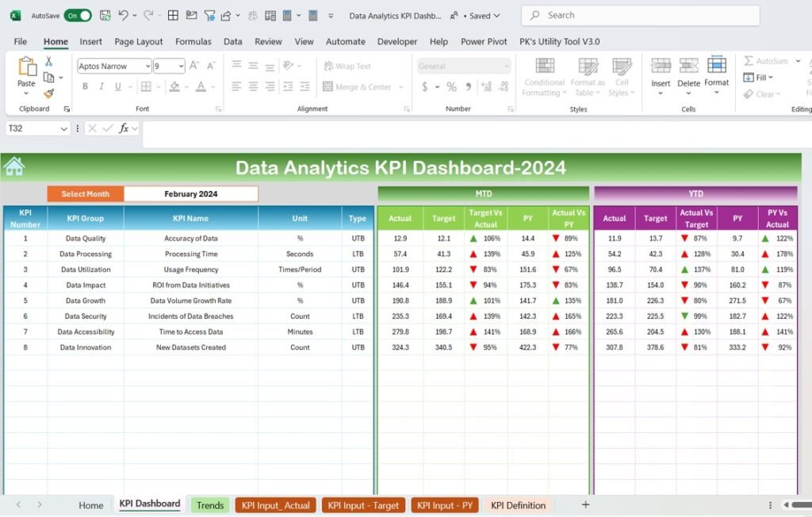Click the Comma Style icon

point(469,86)
